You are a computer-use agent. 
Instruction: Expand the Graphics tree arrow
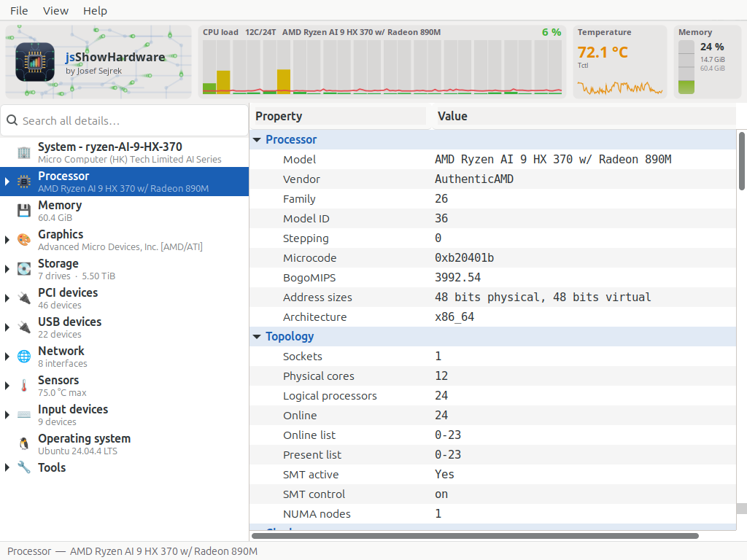coord(7,240)
